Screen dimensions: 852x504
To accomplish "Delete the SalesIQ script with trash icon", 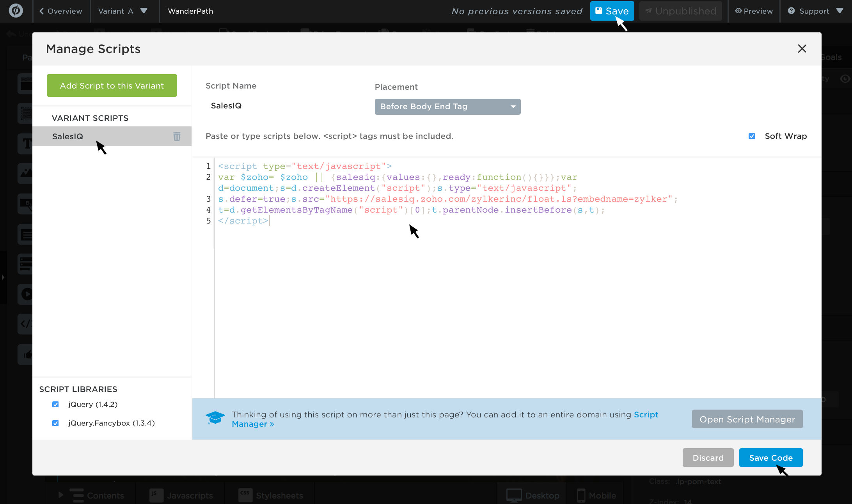I will (177, 136).
